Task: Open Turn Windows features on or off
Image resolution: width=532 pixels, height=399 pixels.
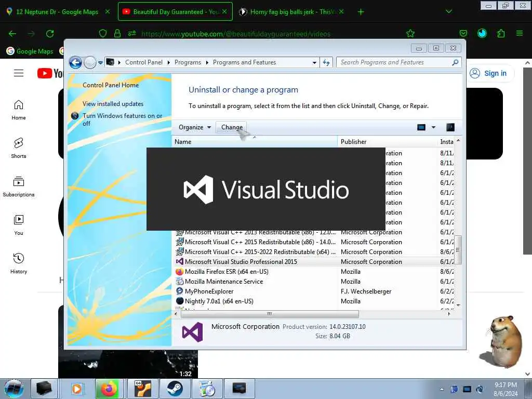Action: (x=122, y=119)
